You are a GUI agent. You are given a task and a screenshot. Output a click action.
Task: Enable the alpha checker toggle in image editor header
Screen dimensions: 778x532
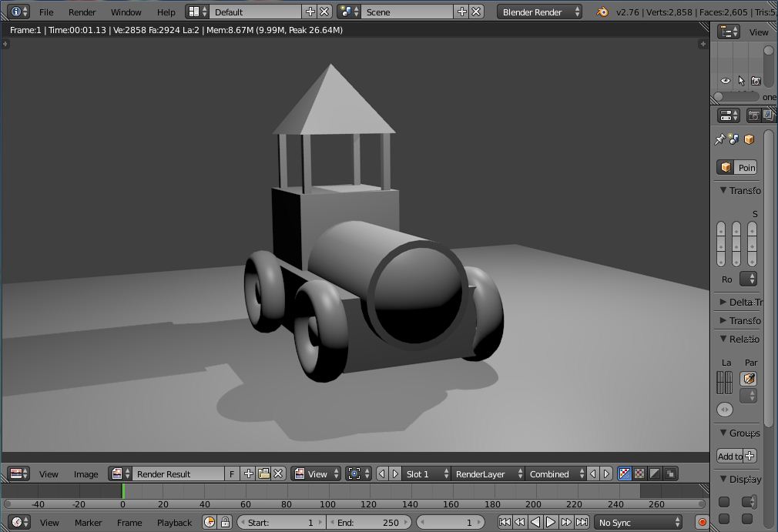(638, 473)
